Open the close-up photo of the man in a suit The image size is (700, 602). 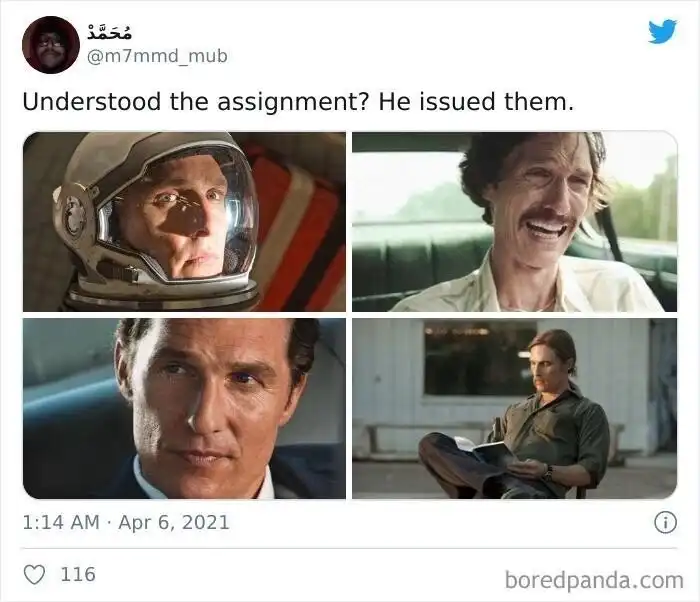[184, 408]
